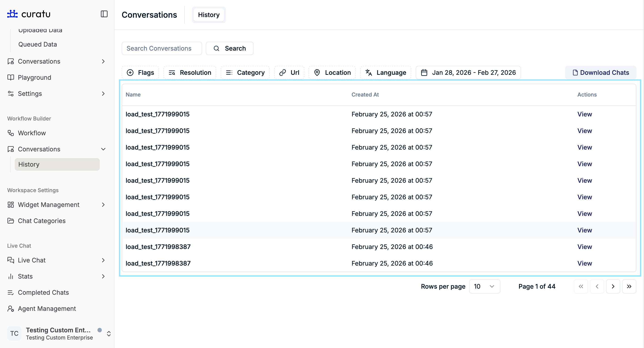Viewport: 644px width, 348px height.
Task: Open the Resolution filter
Action: pos(190,73)
